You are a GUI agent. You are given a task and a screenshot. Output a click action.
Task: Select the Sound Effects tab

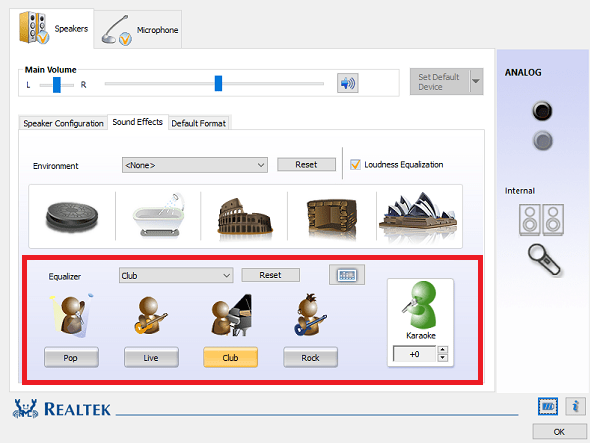point(137,122)
